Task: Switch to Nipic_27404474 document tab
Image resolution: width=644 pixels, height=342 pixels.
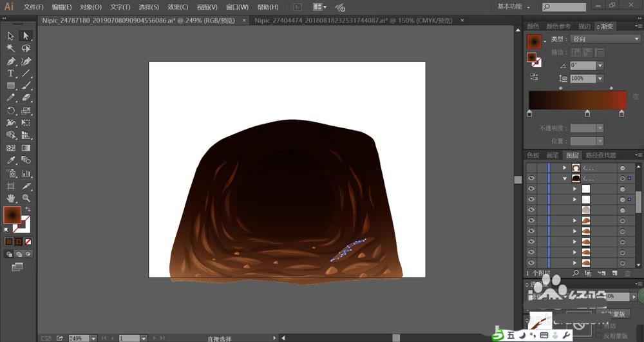Action: click(x=353, y=20)
